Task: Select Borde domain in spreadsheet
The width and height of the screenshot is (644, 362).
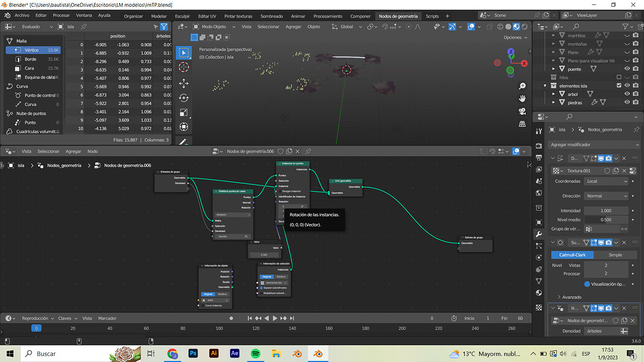Action: click(x=33, y=59)
